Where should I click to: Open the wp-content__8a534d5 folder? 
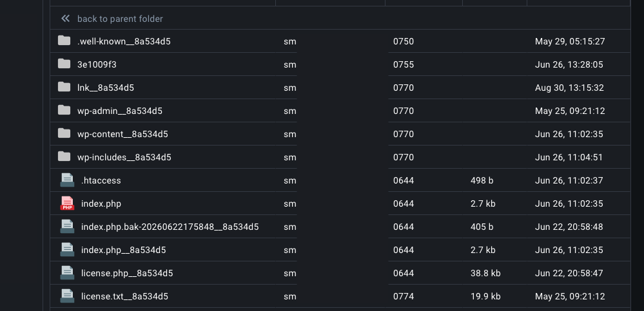pos(122,134)
